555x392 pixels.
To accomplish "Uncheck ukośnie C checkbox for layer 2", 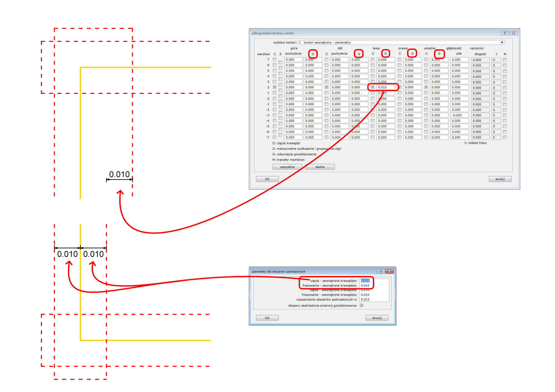I will [x=426, y=87].
